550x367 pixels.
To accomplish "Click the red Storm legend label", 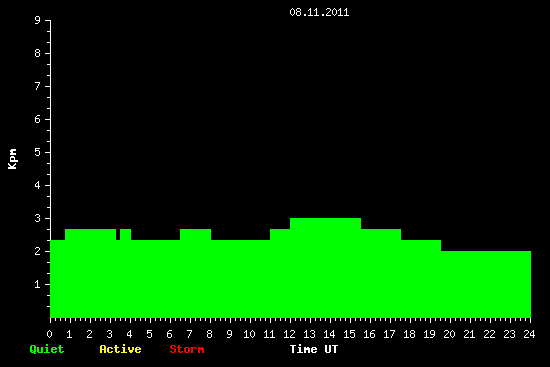I will [187, 349].
